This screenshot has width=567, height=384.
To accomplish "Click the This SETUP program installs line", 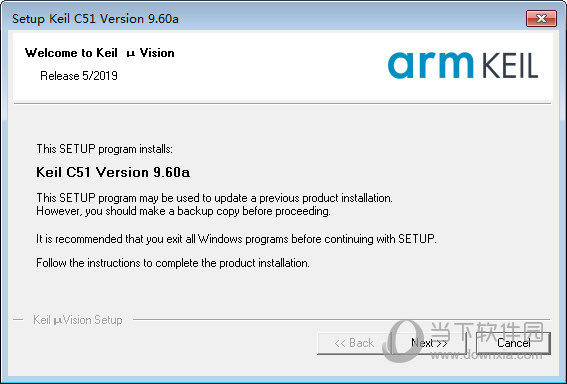I will [105, 149].
